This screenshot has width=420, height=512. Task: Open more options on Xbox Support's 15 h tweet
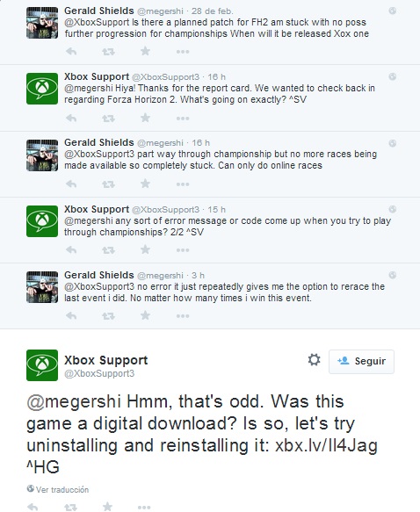click(x=183, y=250)
